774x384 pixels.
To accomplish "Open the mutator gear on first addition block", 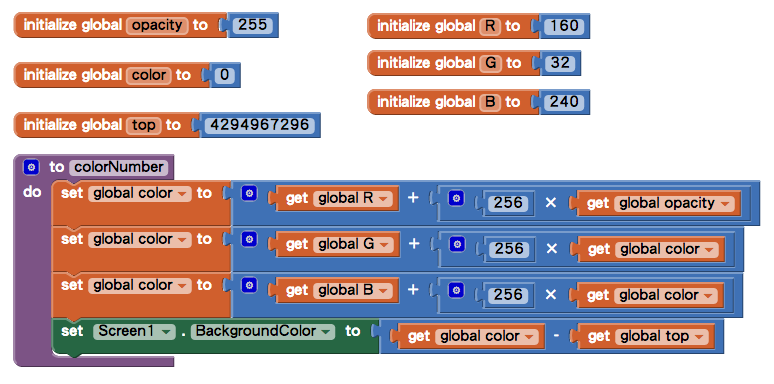I will (x=249, y=193).
